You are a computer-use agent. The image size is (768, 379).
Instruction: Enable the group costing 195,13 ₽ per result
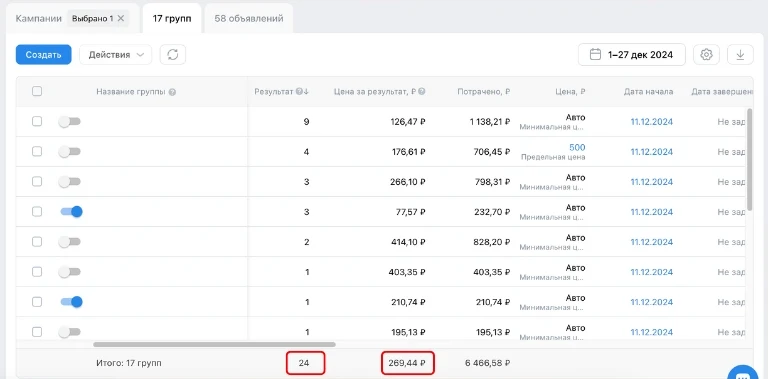[70, 332]
